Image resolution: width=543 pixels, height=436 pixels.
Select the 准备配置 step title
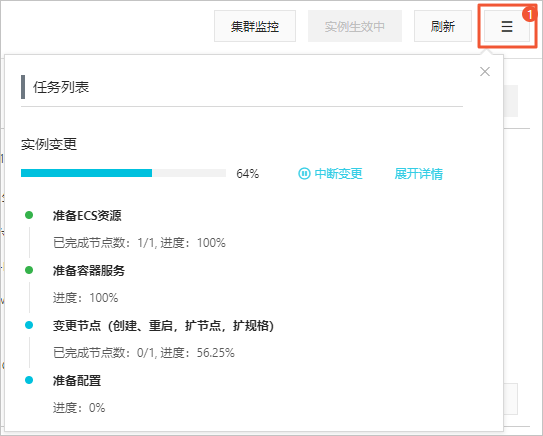point(77,381)
